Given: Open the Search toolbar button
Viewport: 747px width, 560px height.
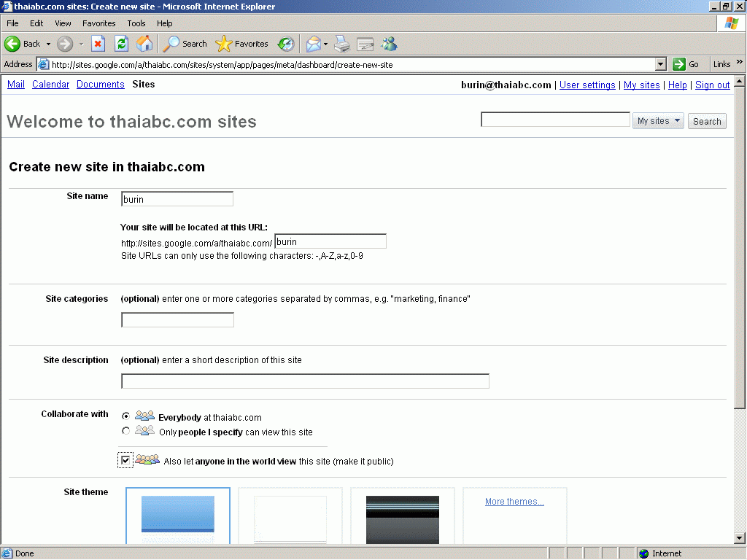Looking at the screenshot, I should 185,44.
